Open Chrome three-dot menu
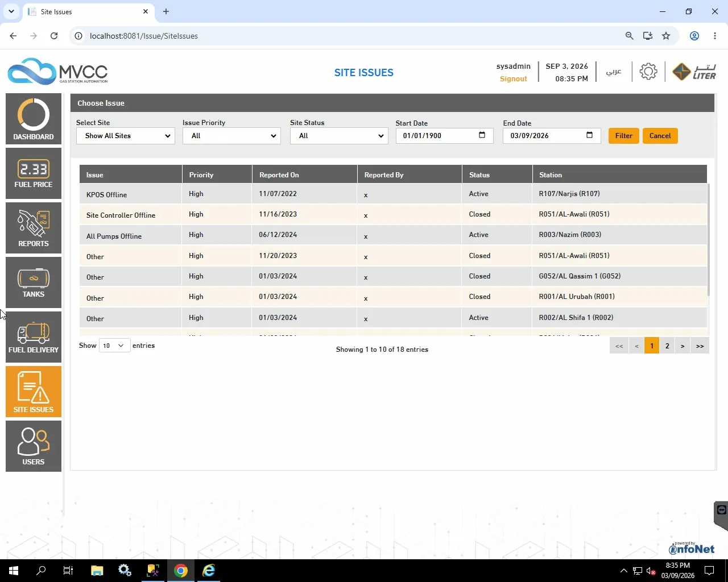Screen dimensions: 728x582 tap(715, 36)
